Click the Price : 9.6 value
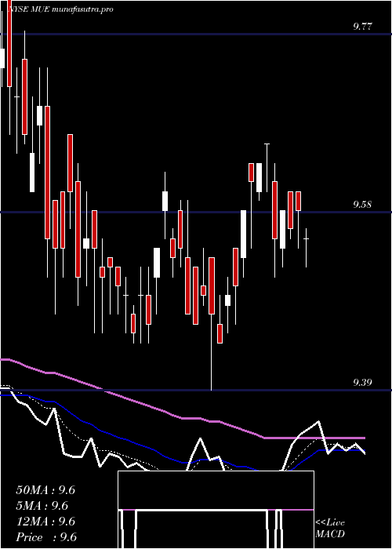 (46, 537)
